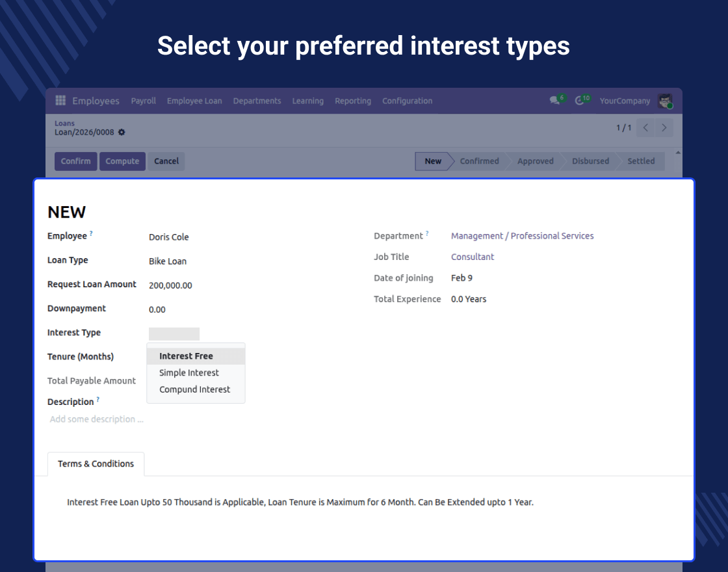
Task: Click the Add some description field
Action: click(97, 419)
